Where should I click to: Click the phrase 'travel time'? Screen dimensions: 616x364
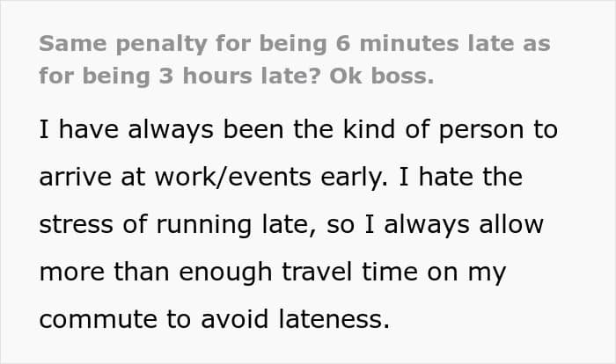(349, 271)
